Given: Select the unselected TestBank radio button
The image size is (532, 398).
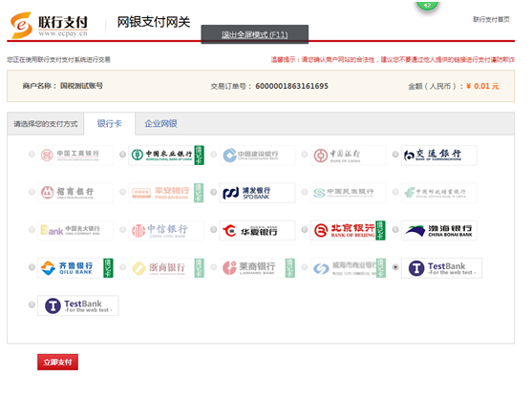Looking at the screenshot, I should (32, 304).
